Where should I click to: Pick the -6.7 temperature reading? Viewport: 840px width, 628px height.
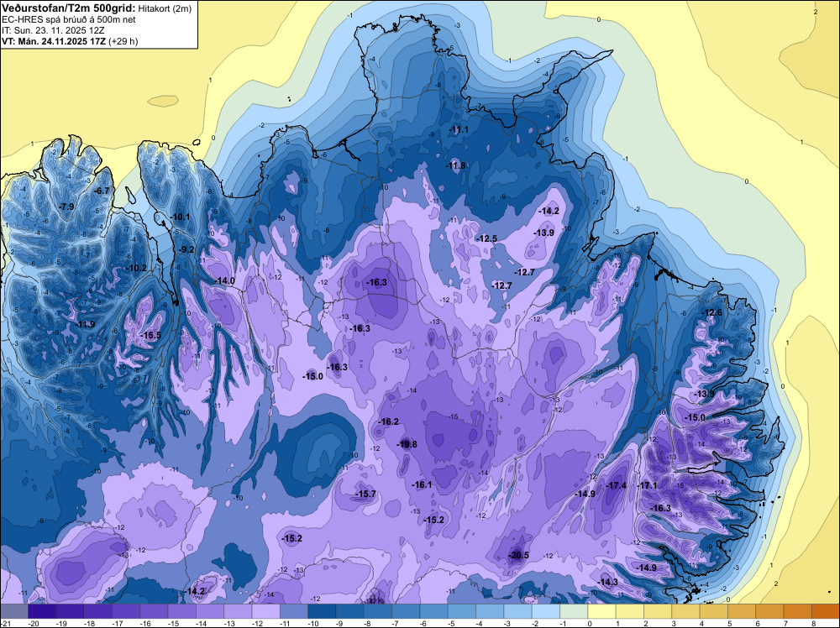[x=102, y=191]
